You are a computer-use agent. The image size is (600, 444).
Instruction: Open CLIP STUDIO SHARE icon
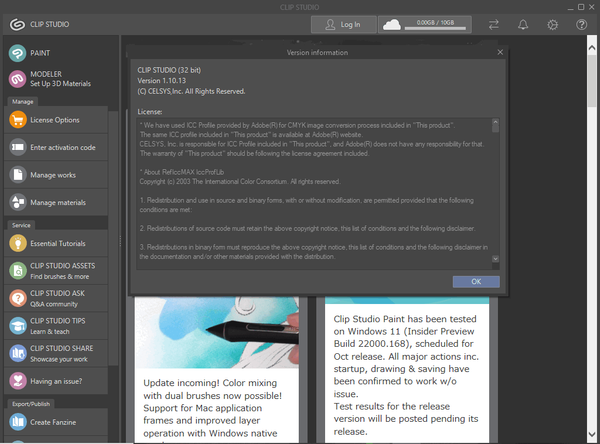(18, 353)
